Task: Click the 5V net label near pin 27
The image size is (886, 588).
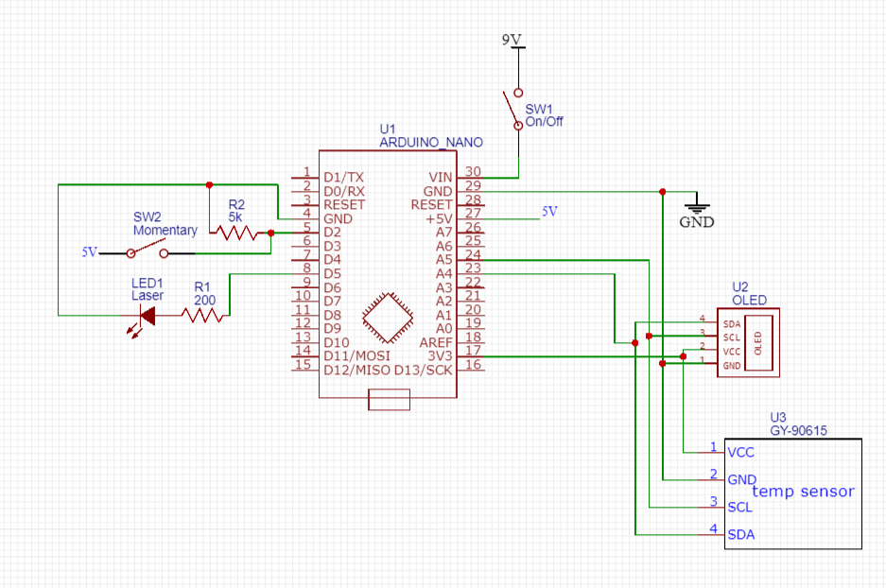Action: (549, 211)
